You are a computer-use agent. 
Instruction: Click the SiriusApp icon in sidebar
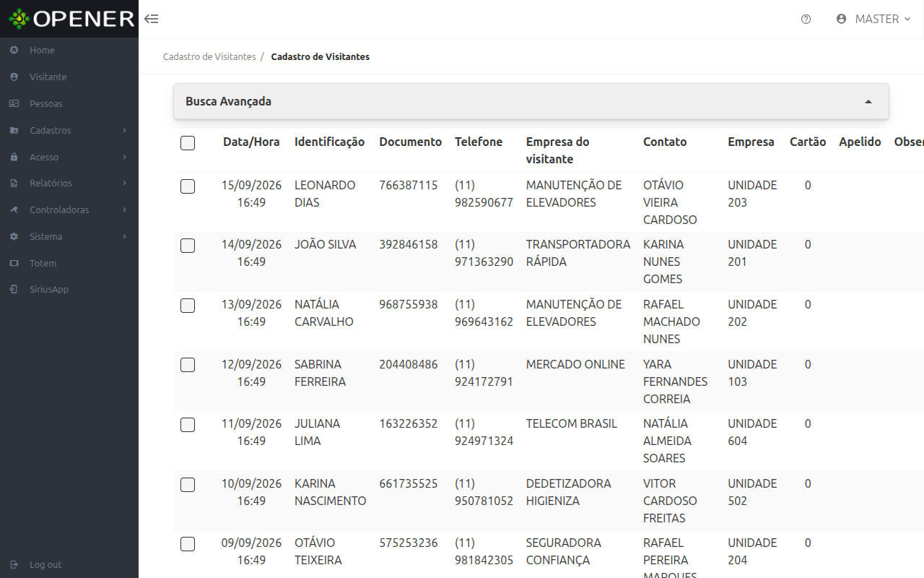pos(14,289)
